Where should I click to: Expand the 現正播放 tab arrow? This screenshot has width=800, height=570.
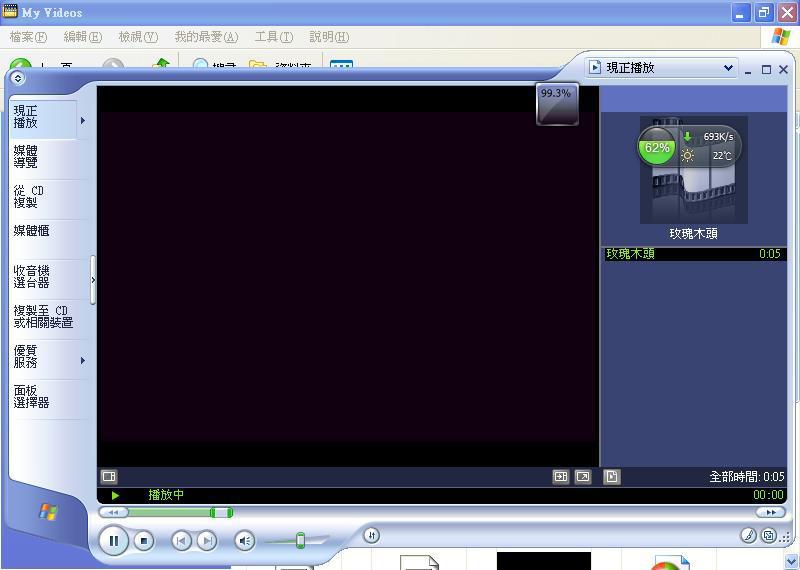pyautogui.click(x=82, y=121)
